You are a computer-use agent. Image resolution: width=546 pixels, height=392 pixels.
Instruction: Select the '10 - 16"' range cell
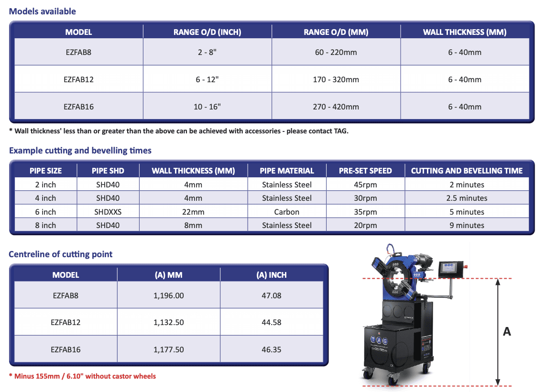click(207, 107)
